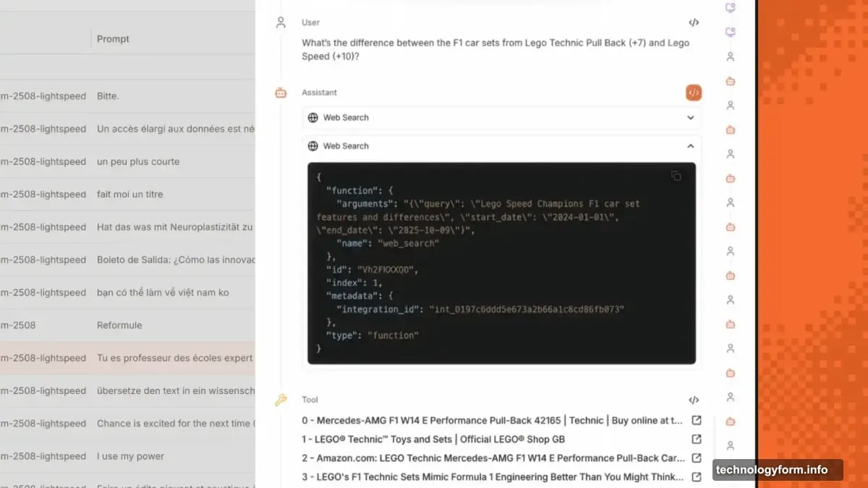Screen dimensions: 868x488
Task: Select the row 'un peu plus courte'
Action: [x=127, y=161]
